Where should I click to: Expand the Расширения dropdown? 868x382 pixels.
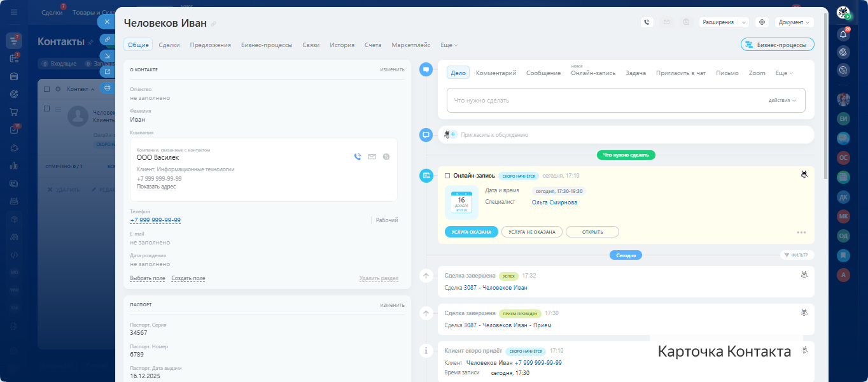point(743,22)
